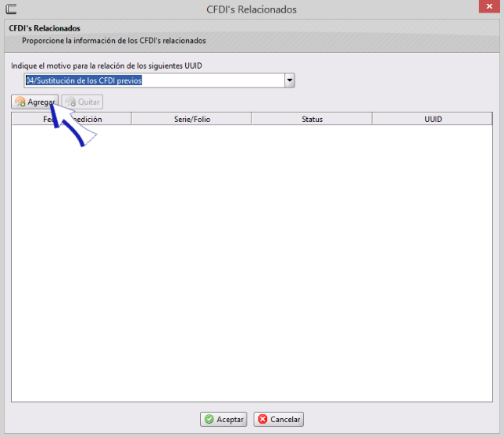Click the remove icon beside Quitar
Viewport: 504px width, 437px height.
[x=70, y=102]
